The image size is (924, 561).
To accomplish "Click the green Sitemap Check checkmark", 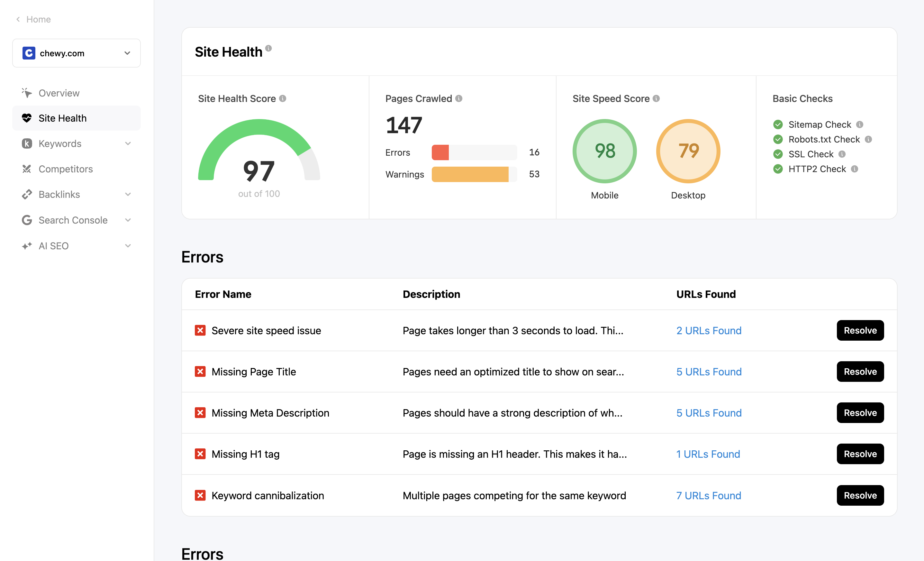I will click(778, 124).
